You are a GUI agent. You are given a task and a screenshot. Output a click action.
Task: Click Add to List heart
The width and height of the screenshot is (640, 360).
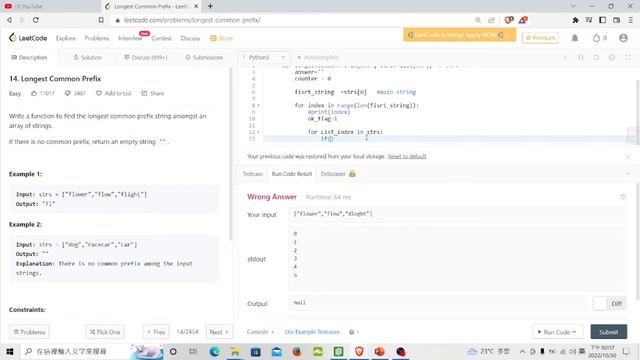click(113, 93)
